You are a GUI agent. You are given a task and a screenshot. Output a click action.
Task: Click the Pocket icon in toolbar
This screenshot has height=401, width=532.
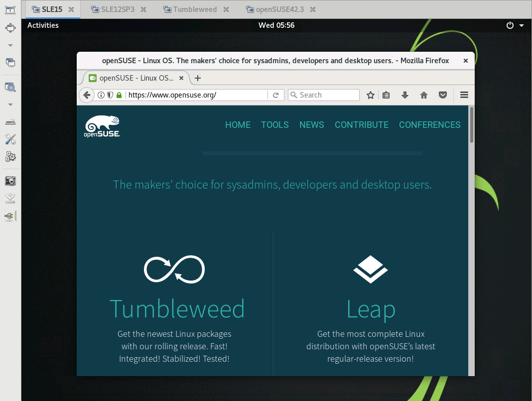[442, 95]
